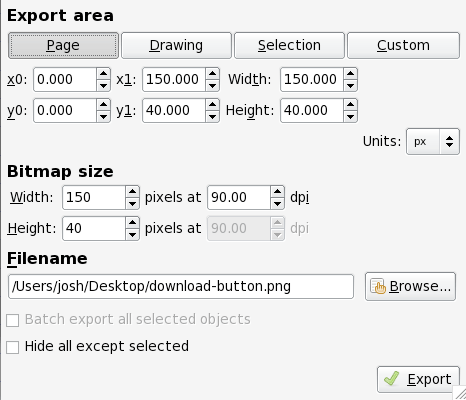Choose Selection as export area
466x400 pixels.
point(289,45)
